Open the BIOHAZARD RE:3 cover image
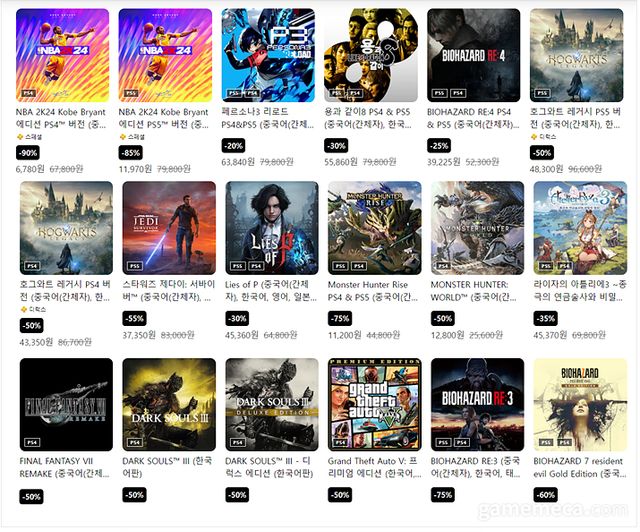The image size is (640, 532). (478, 405)
